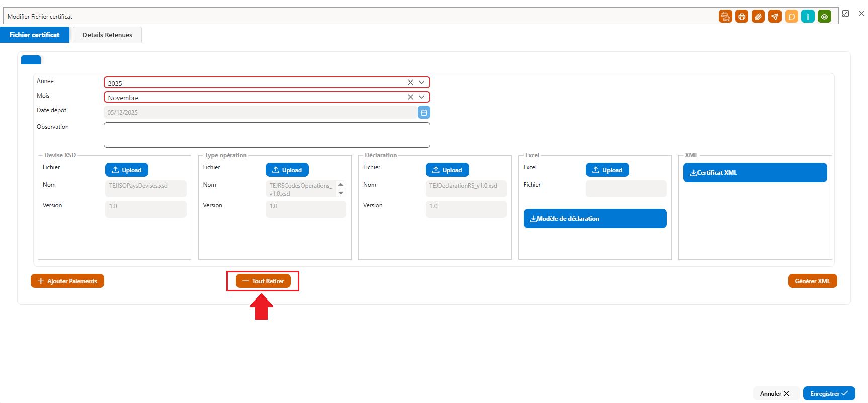Clear the Novembre month selection
The width and height of the screenshot is (868, 403).
(410, 97)
